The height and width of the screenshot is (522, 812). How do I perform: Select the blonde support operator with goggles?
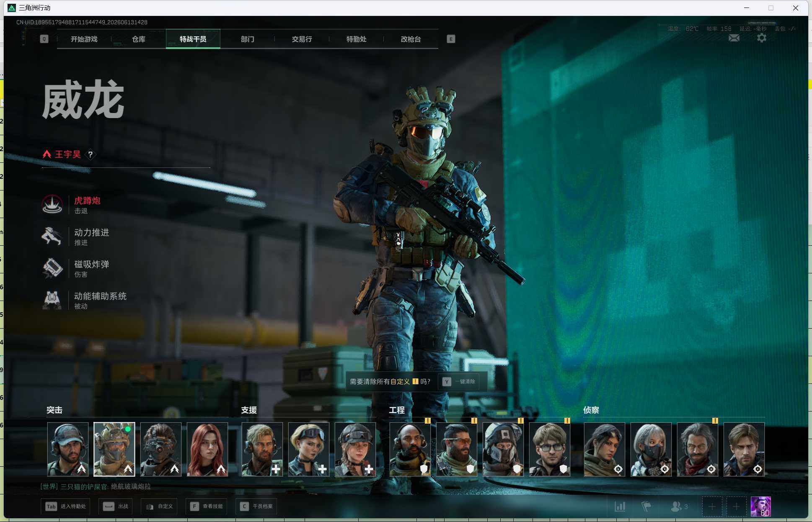coord(309,449)
